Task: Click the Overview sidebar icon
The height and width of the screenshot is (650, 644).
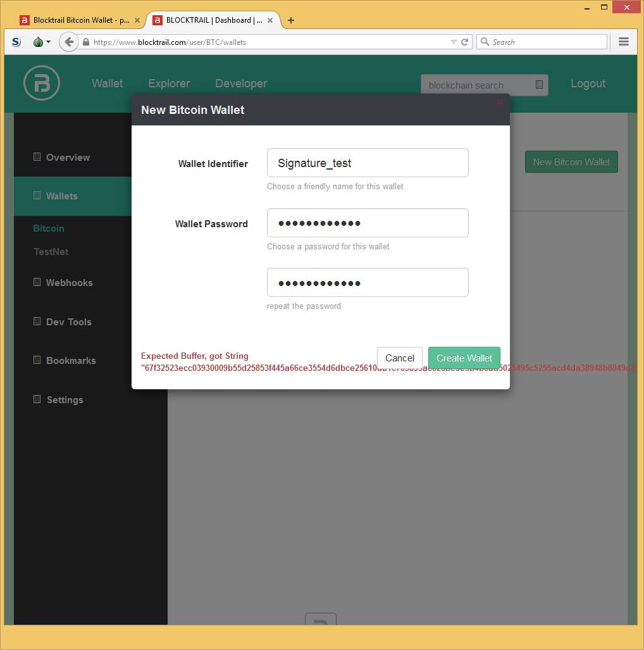Action: point(37,157)
